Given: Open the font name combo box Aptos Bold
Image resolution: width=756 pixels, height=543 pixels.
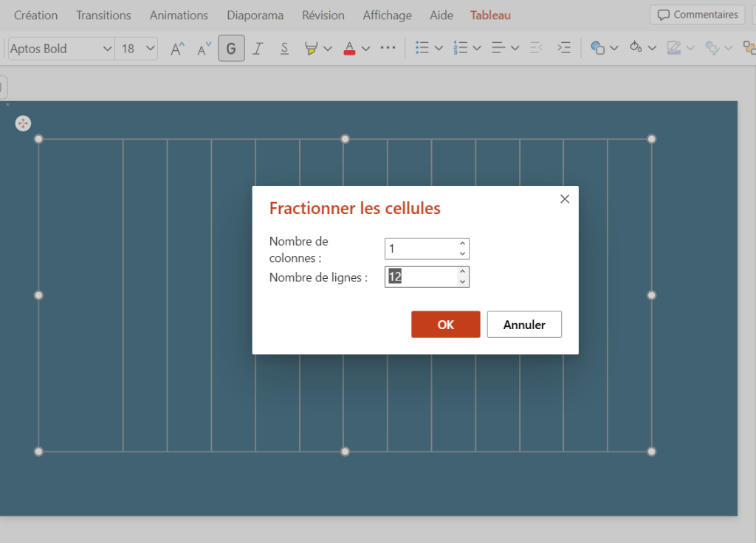Looking at the screenshot, I should pos(61,49).
